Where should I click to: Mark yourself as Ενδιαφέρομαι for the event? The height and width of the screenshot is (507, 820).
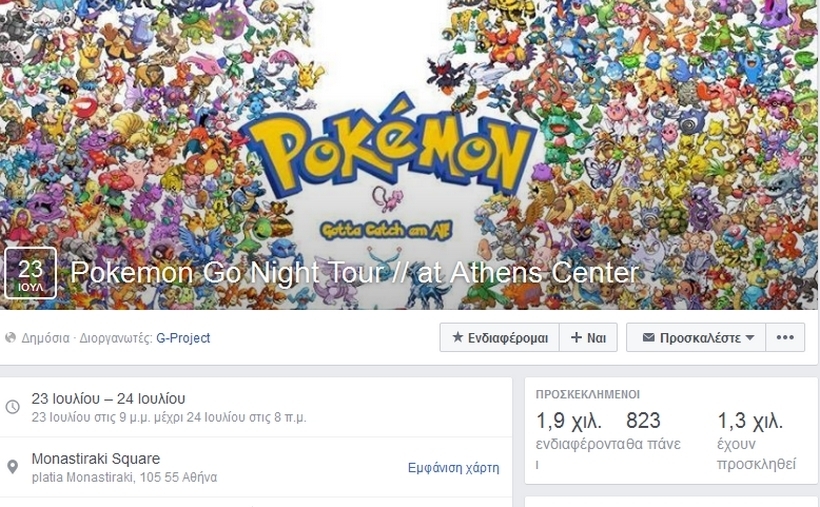tap(499, 337)
